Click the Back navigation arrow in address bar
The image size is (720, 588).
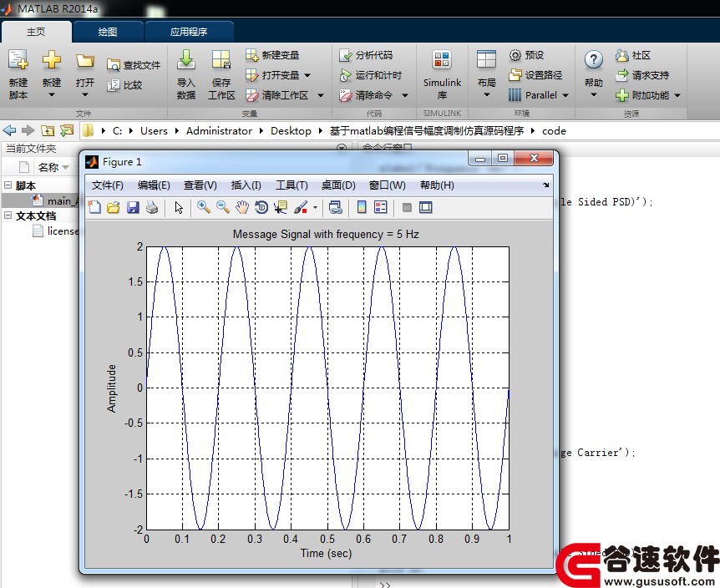pyautogui.click(x=9, y=131)
